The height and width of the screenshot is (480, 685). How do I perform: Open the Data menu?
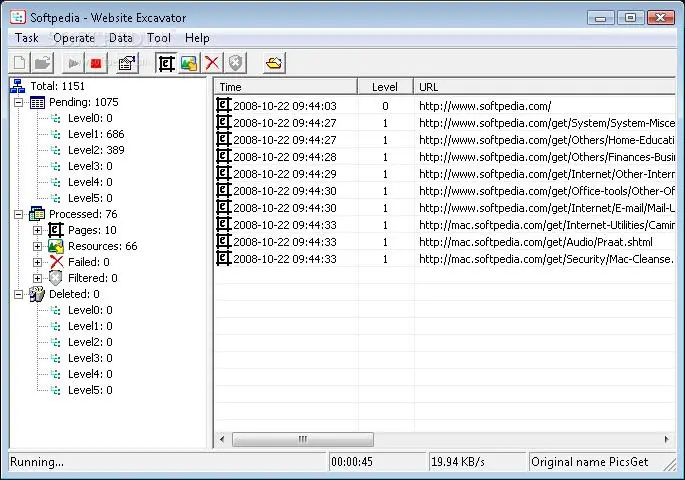click(x=121, y=38)
